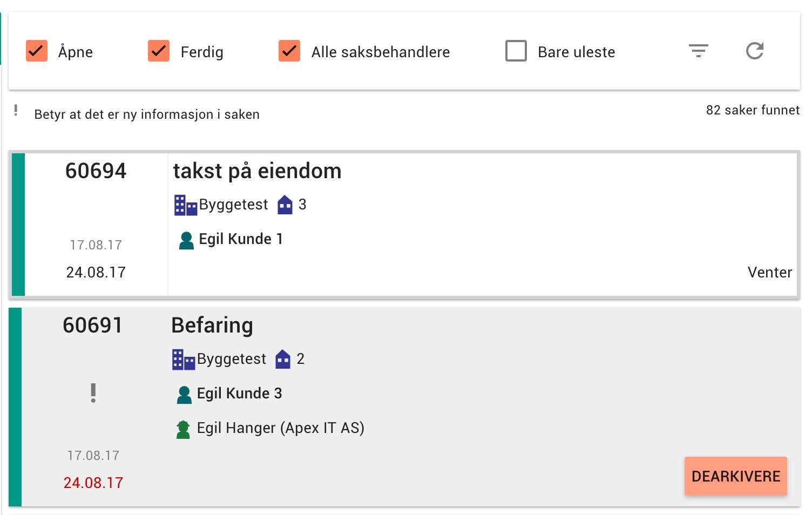Select case number 60694
Viewport: 812px width, 515px height.
tap(96, 171)
